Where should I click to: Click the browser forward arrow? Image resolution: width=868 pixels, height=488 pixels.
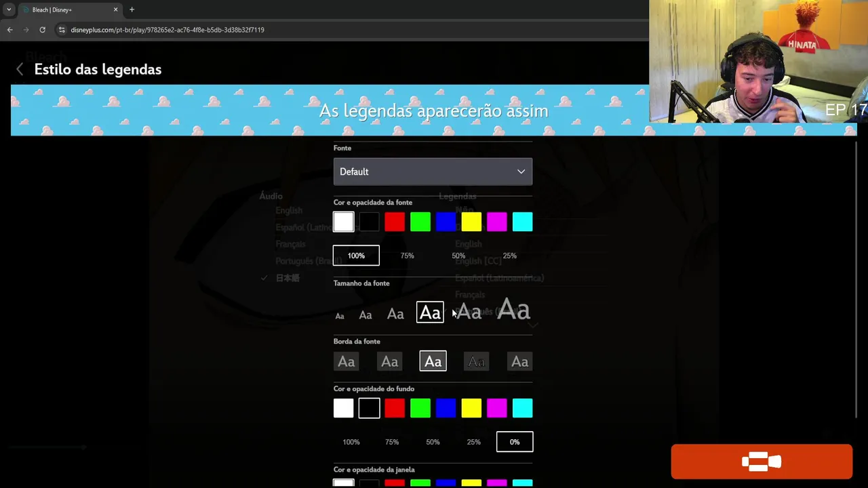click(26, 30)
